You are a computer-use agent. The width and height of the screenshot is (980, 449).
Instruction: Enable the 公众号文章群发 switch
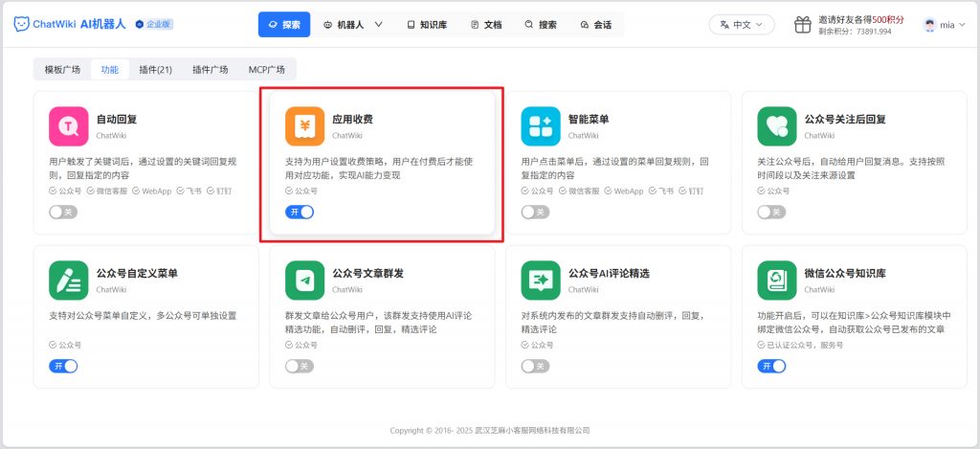(x=300, y=366)
